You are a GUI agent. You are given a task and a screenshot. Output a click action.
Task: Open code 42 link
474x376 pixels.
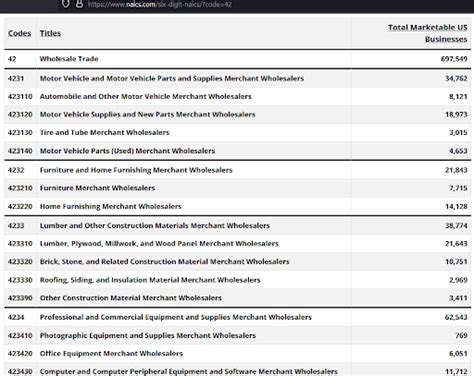12,59
